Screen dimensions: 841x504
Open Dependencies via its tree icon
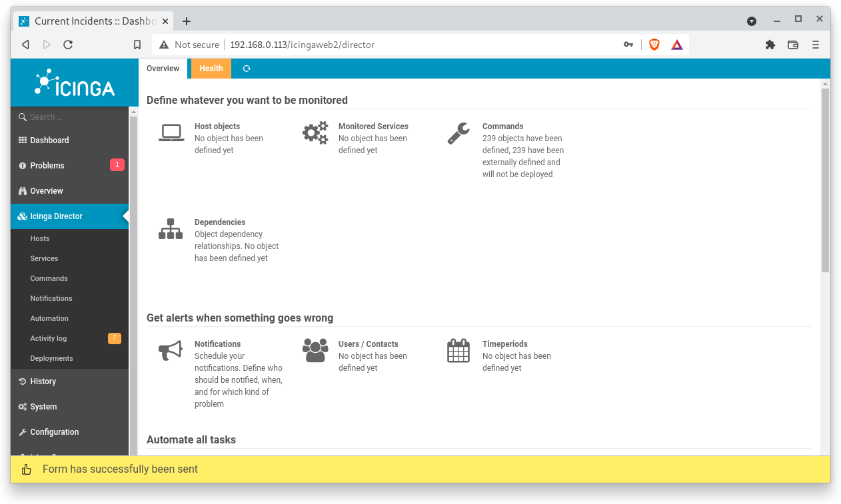point(171,228)
